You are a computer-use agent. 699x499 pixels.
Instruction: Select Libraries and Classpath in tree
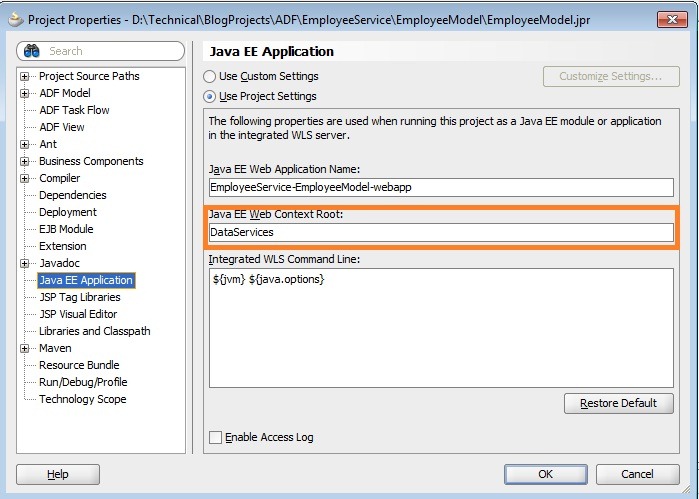point(94,331)
